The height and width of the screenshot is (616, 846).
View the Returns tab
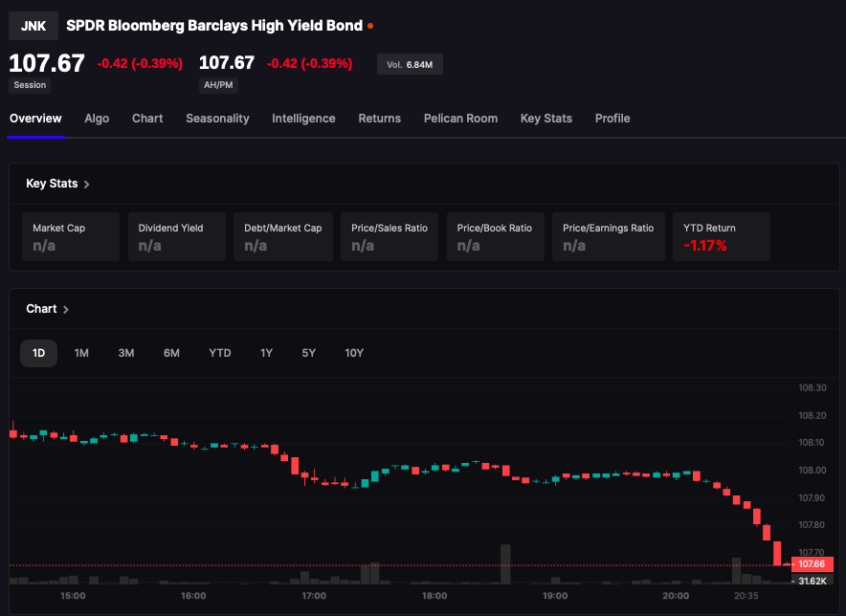[380, 119]
